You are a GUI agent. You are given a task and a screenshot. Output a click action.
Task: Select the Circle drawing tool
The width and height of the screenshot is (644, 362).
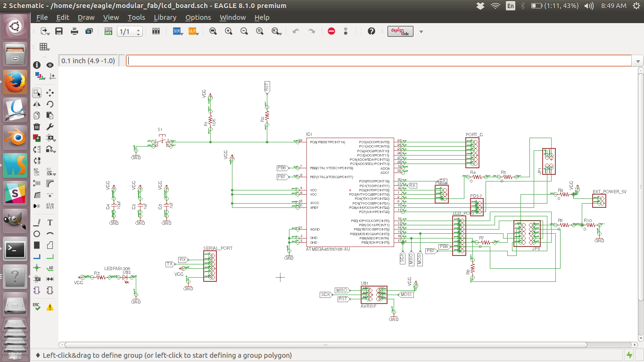[x=37, y=234]
